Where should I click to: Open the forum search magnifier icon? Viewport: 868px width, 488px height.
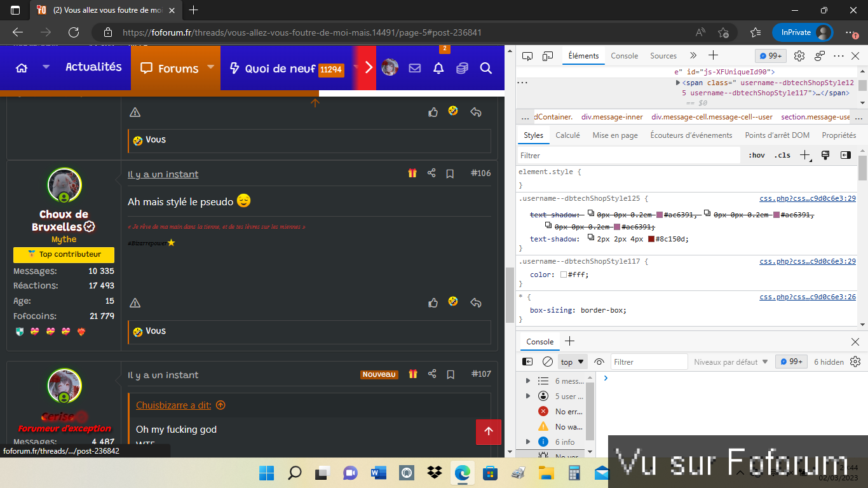tap(486, 68)
